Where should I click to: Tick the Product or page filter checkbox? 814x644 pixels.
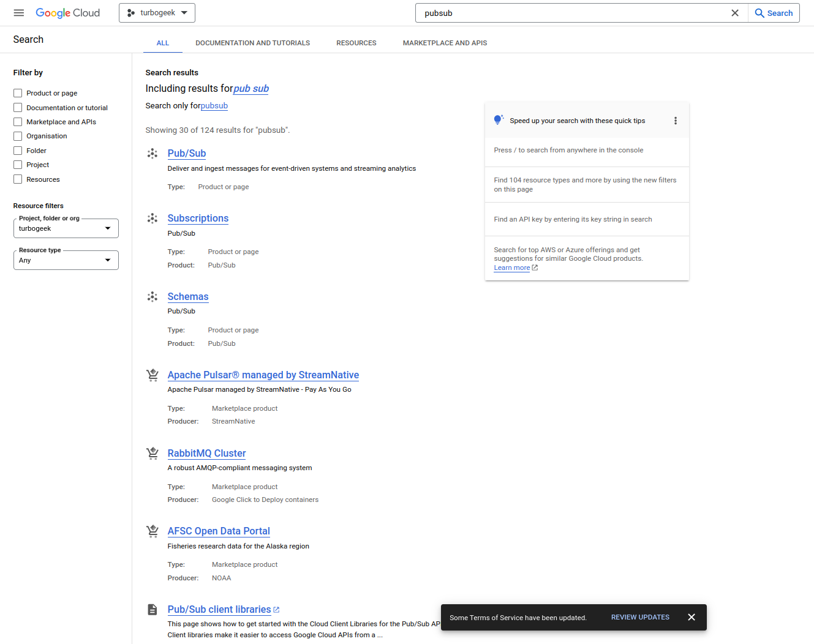(x=18, y=93)
